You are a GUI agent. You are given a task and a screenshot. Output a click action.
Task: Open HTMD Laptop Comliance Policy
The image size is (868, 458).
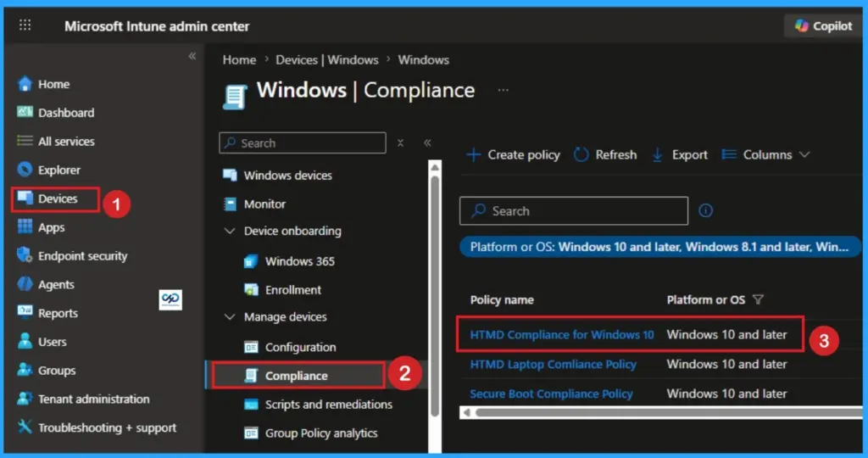click(x=553, y=364)
